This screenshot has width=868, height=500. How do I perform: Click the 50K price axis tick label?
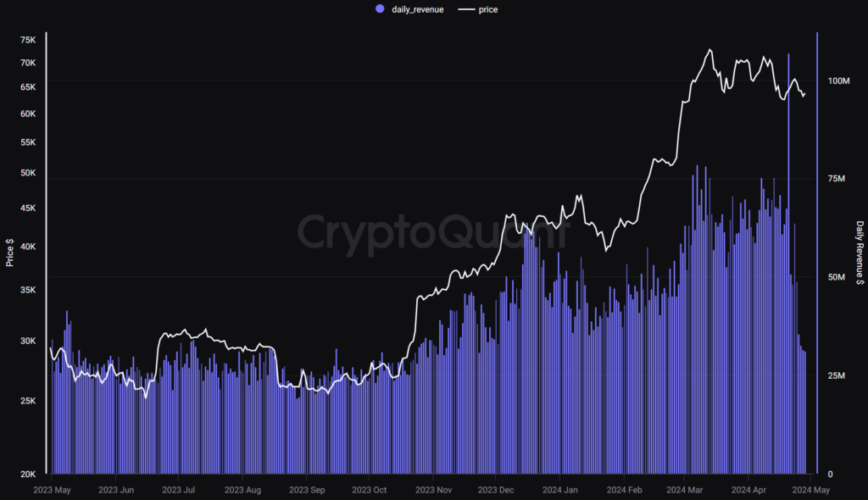[28, 173]
